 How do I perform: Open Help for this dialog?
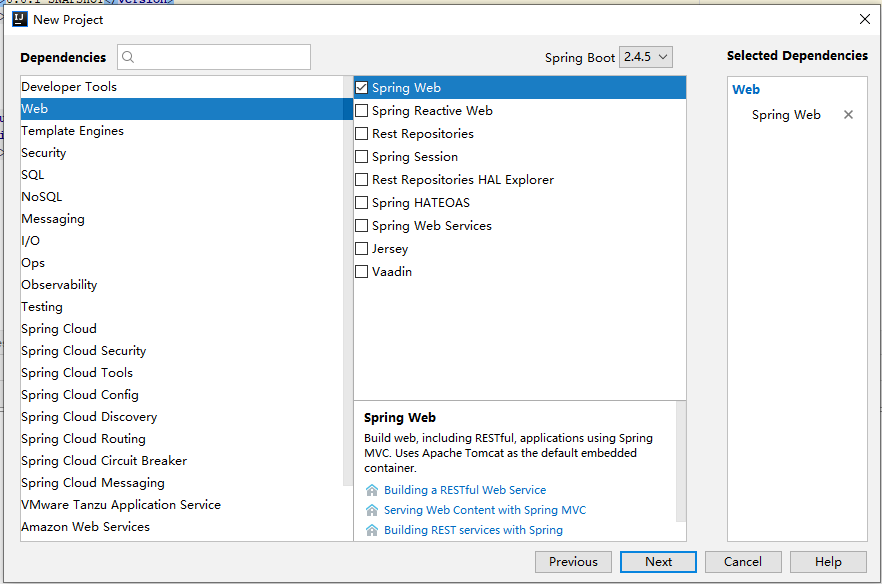coord(828,561)
